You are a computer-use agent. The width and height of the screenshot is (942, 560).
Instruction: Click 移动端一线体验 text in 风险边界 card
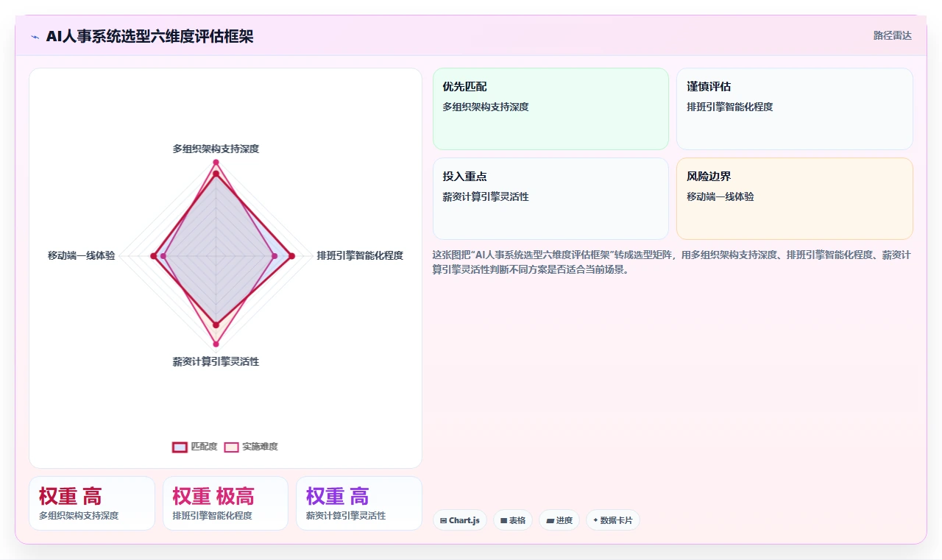click(x=720, y=196)
